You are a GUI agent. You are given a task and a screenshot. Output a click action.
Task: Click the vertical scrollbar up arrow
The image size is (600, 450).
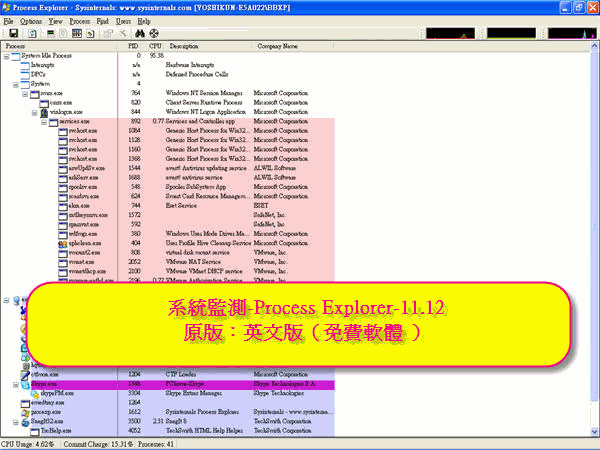(x=594, y=46)
